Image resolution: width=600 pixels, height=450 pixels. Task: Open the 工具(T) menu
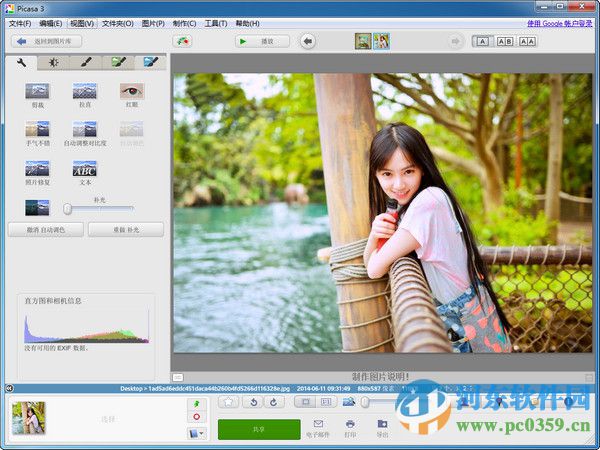216,24
